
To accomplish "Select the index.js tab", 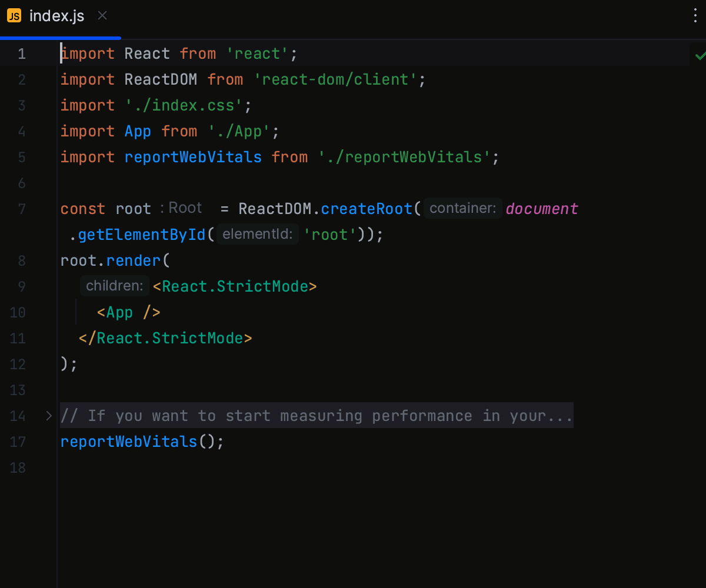I will pos(56,16).
